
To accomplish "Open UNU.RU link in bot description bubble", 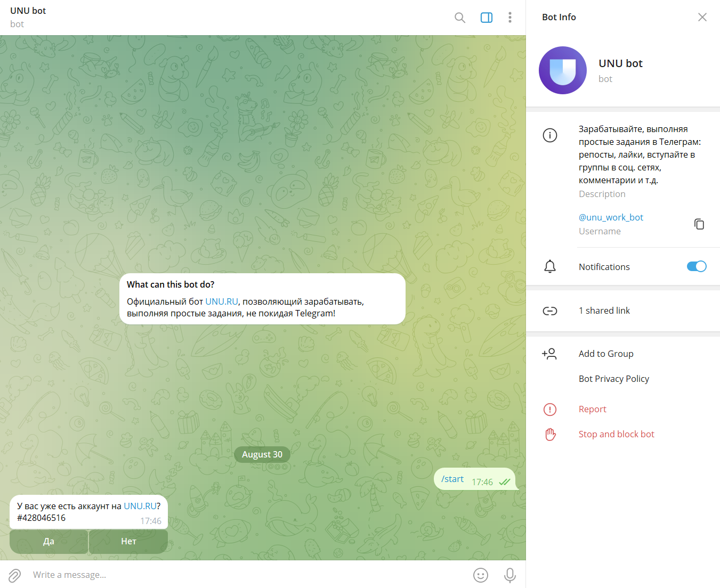I will pyautogui.click(x=222, y=301).
